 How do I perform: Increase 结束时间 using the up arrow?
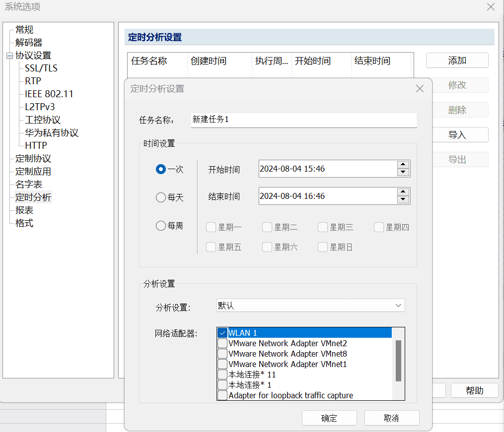403,192
